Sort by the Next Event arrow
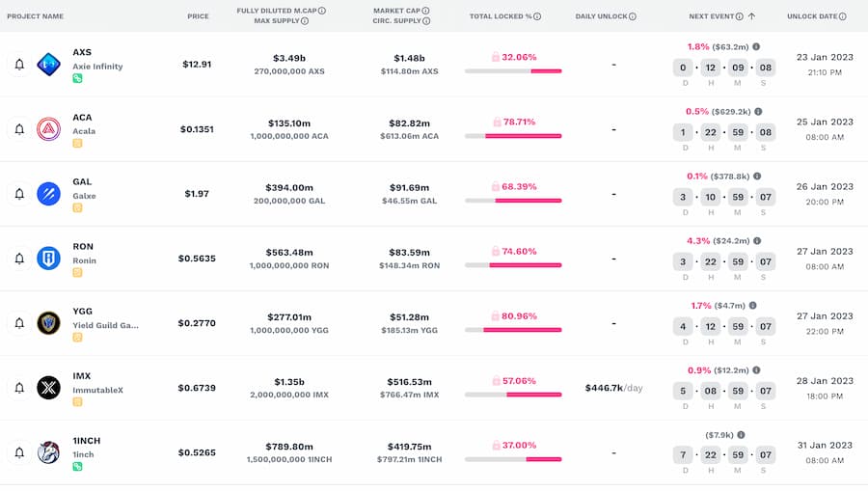 751,16
